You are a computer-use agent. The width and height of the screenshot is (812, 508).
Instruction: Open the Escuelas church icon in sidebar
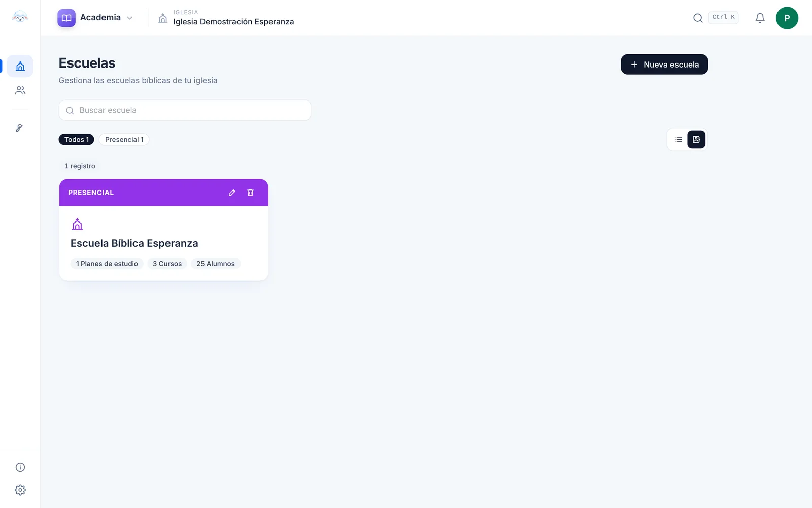(20, 66)
